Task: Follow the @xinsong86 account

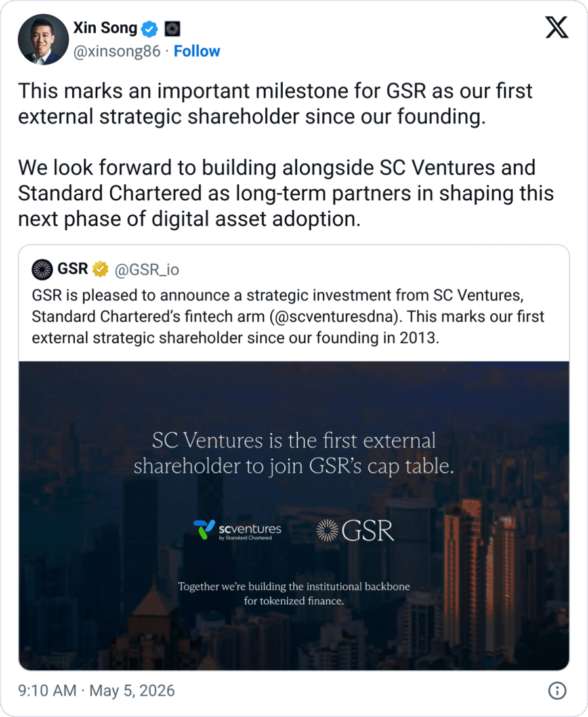Action: 197,51
